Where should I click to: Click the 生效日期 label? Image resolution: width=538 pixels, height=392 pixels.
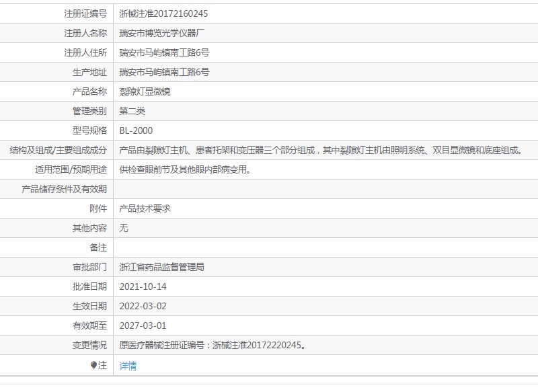tap(89, 306)
